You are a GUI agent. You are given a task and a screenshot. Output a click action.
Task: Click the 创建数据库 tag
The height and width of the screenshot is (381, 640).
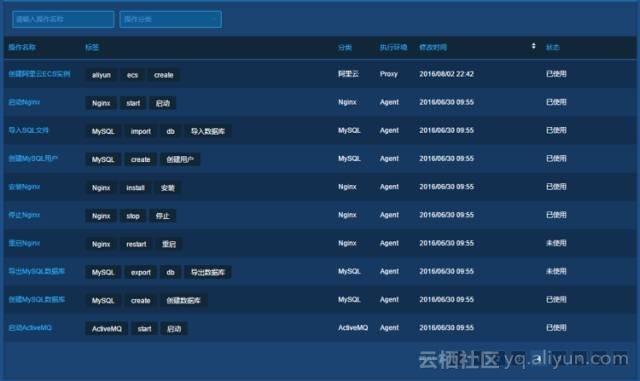(x=183, y=301)
